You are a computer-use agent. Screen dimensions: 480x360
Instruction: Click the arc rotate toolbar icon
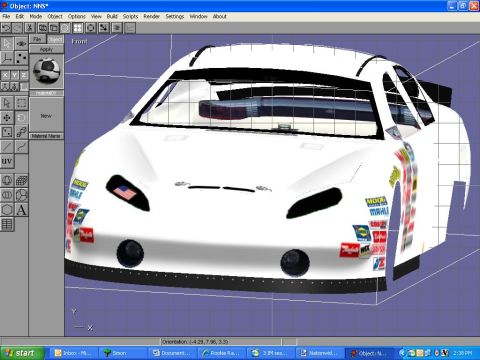coord(90,28)
